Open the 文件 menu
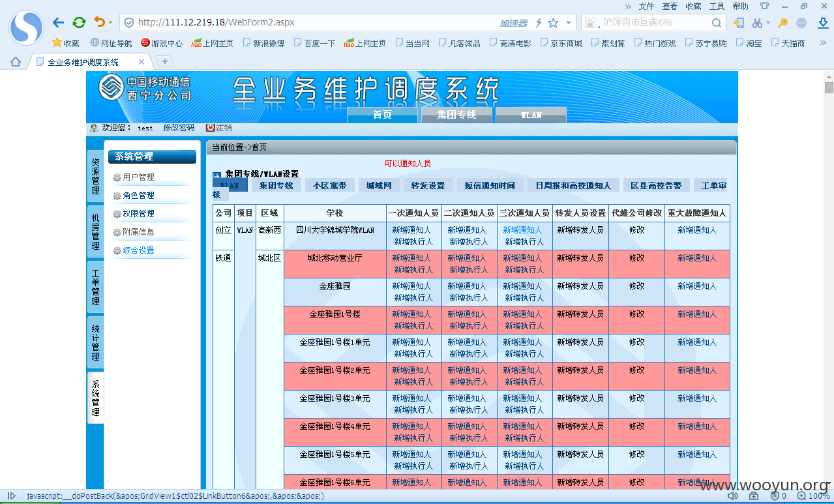 click(646, 6)
